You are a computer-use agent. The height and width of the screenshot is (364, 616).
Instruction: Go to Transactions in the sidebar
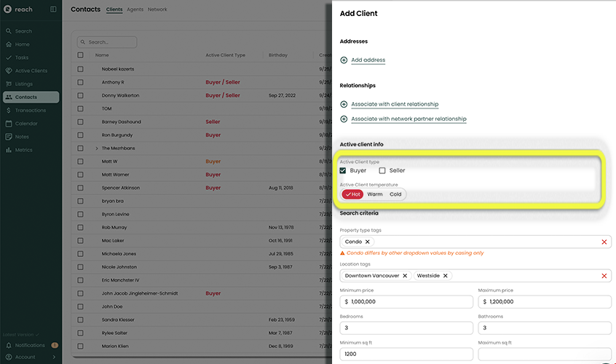click(x=30, y=110)
